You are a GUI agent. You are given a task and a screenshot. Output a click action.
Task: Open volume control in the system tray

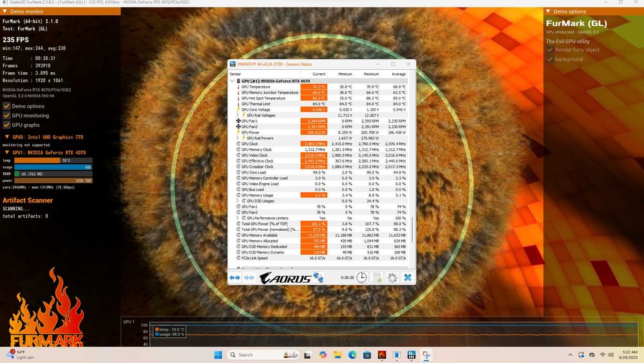pyautogui.click(x=611, y=355)
